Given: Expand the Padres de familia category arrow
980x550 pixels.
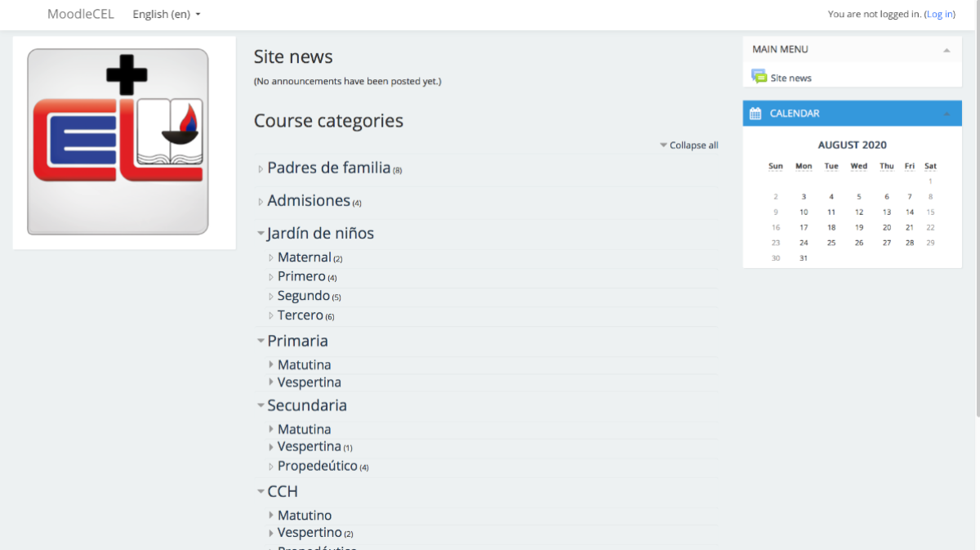Looking at the screenshot, I should 261,169.
